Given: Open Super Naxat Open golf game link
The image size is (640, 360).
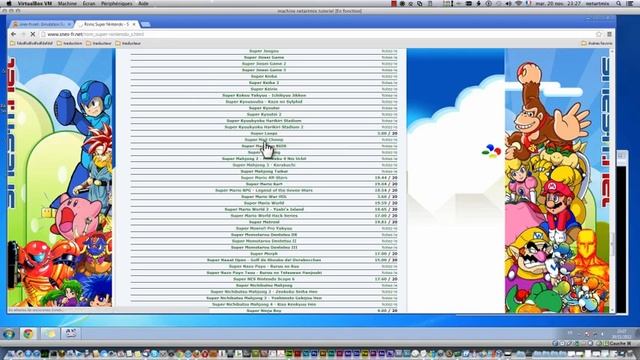Looking at the screenshot, I should pyautogui.click(x=264, y=260).
